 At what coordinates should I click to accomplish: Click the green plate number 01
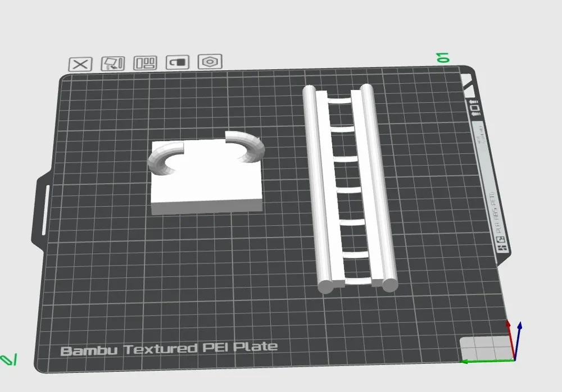pyautogui.click(x=443, y=57)
